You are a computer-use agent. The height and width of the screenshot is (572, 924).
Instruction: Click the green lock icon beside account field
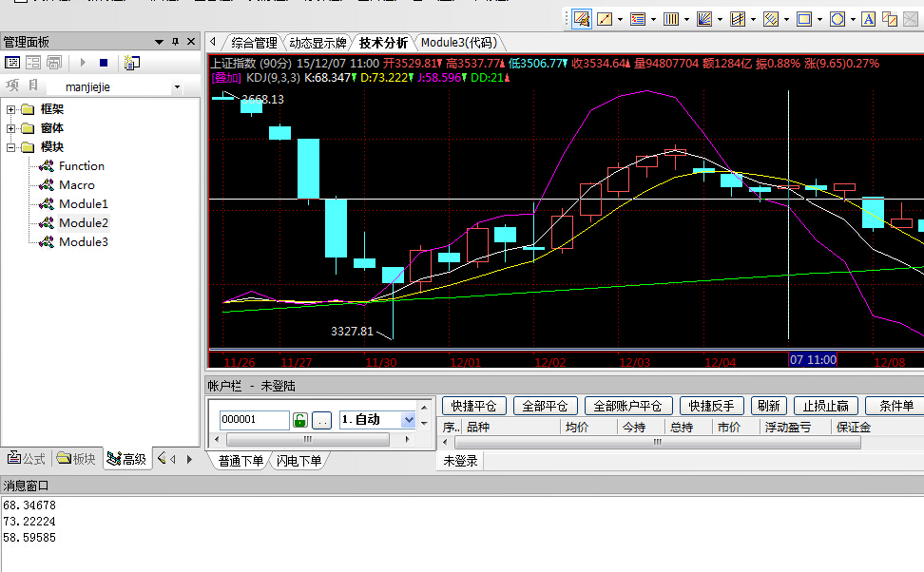300,420
